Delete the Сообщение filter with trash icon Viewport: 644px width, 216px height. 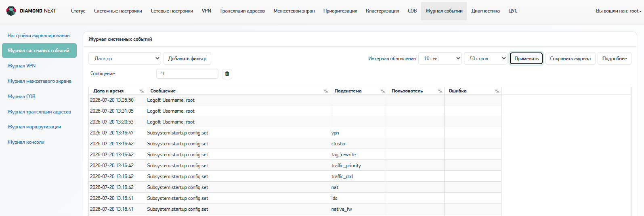[227, 74]
